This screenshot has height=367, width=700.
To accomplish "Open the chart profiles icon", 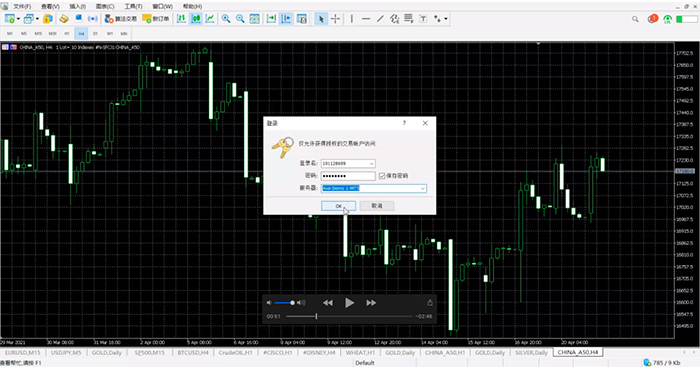I will [x=28, y=19].
